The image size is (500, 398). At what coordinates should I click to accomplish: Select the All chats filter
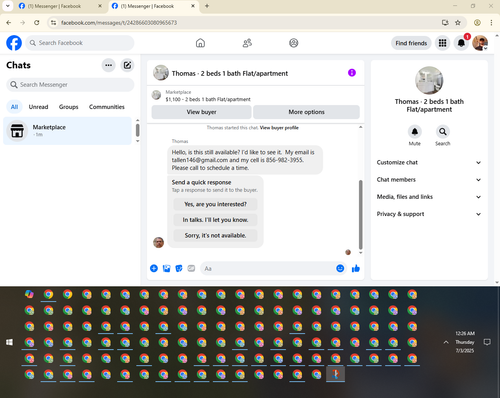tap(14, 107)
